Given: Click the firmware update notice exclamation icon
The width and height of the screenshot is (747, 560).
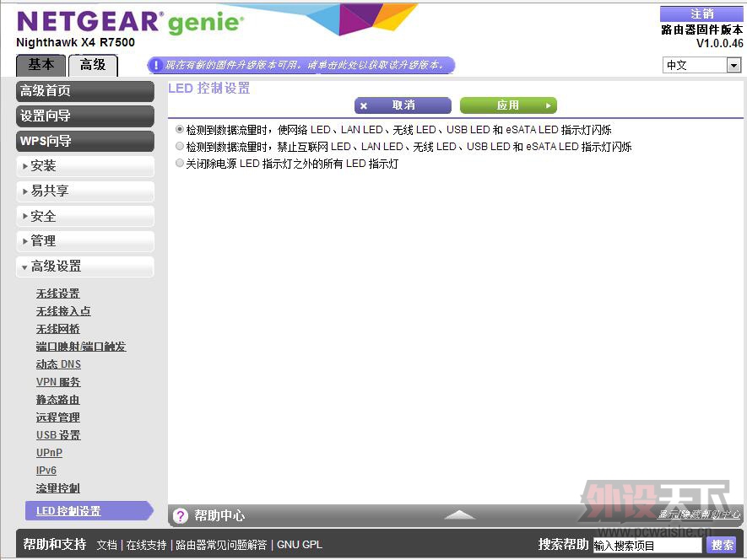Looking at the screenshot, I should 155,65.
